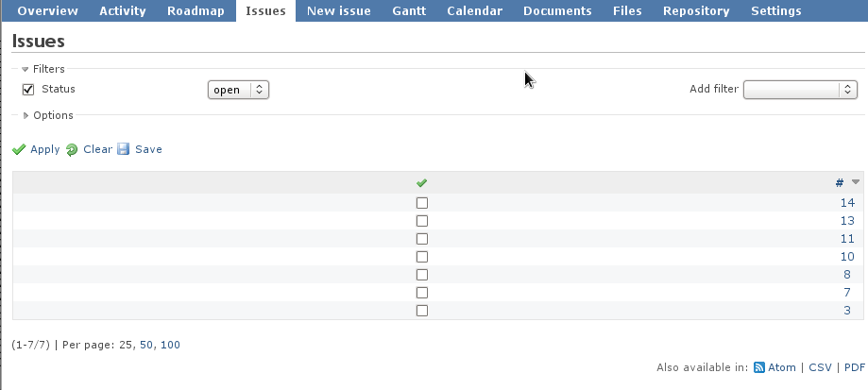Viewport: 868px width, 390px height.
Task: Go to the Documents tab
Action: pos(557,11)
